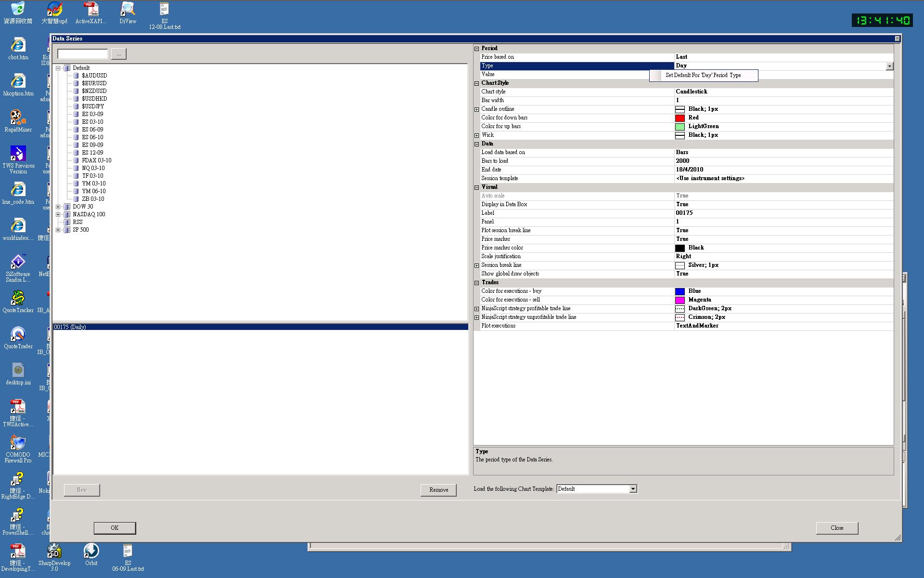Open the QuoteTracker desktop shortcut
The width and height of the screenshot is (924, 578).
point(18,299)
